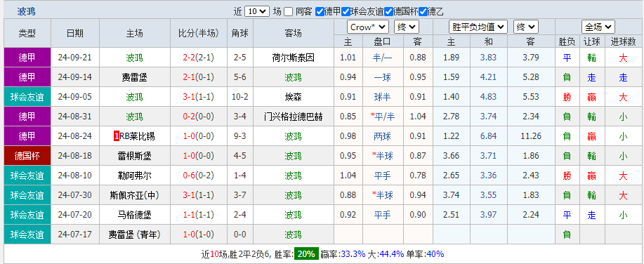Image resolution: width=644 pixels, height=264 pixels.
Task: Open home team 斯佩齐亚(中)
Action: (135, 195)
